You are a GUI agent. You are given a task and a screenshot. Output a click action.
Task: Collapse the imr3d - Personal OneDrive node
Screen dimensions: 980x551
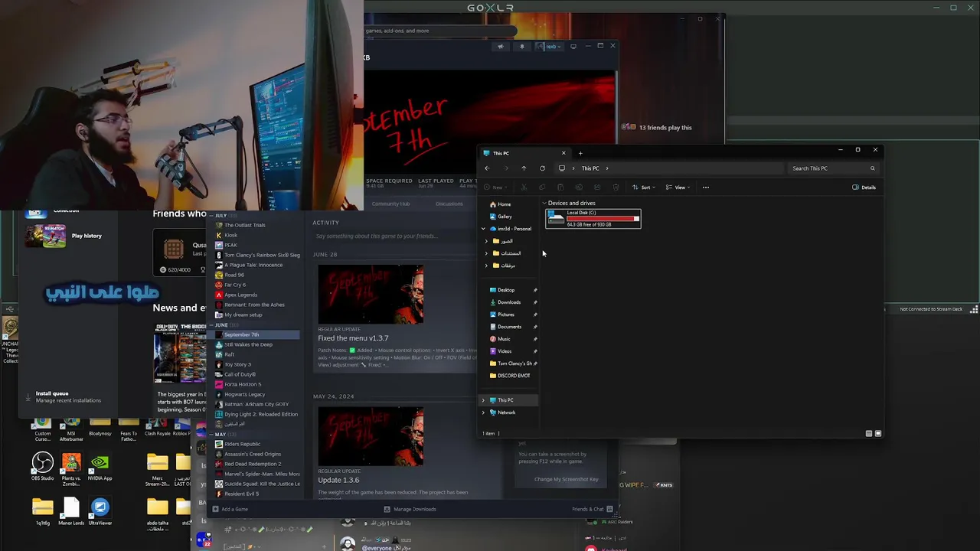[x=483, y=229]
